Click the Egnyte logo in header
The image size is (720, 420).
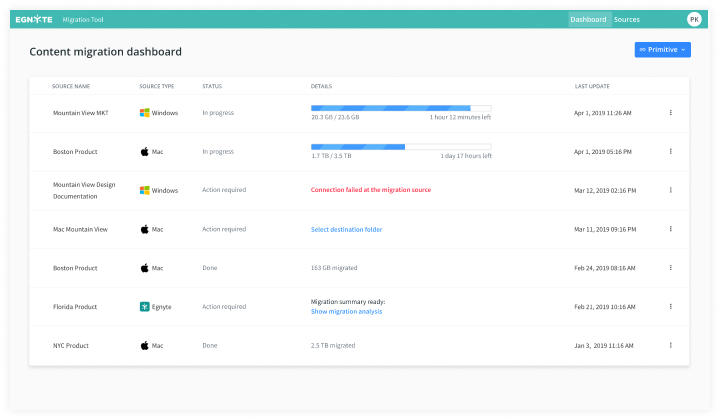point(34,19)
